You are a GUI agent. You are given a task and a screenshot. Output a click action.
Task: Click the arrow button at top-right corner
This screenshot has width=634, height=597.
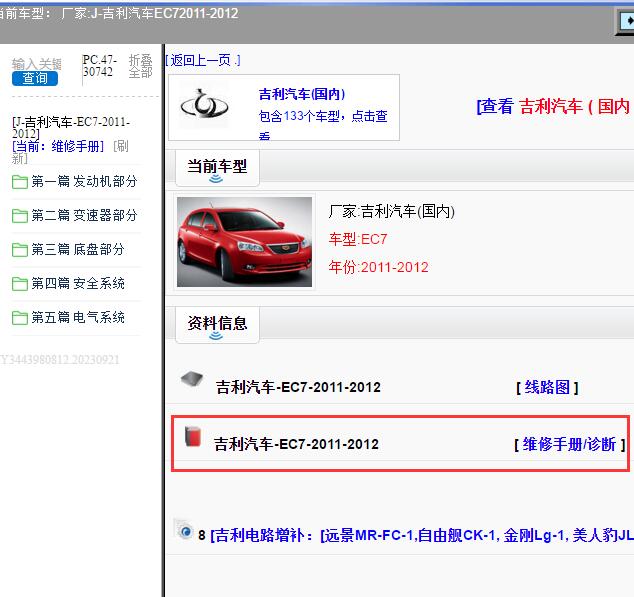[626, 21]
